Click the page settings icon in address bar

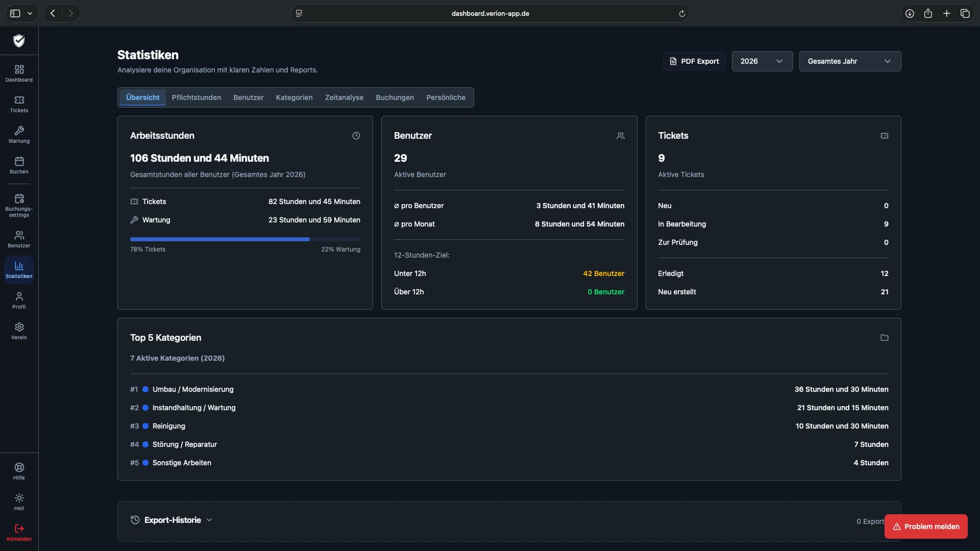coord(299,13)
